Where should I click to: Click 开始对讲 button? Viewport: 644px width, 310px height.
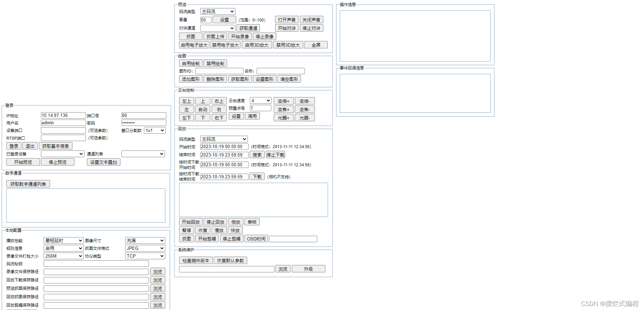[x=287, y=28]
